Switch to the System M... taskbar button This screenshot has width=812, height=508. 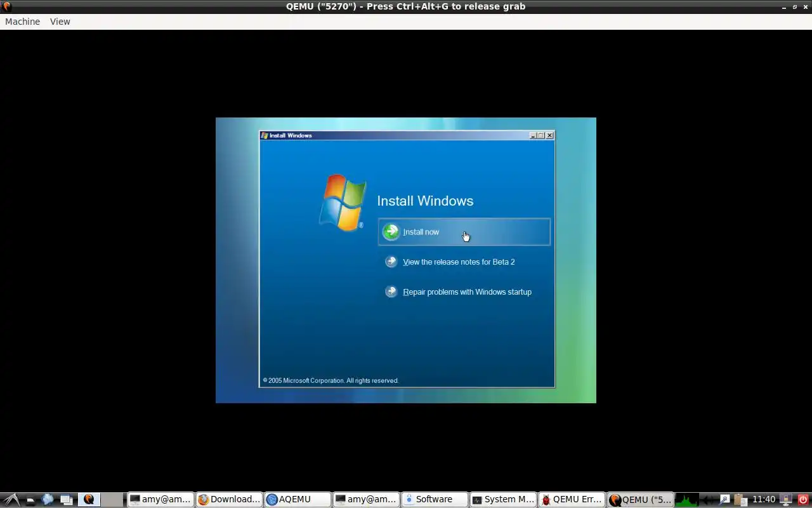coord(503,500)
